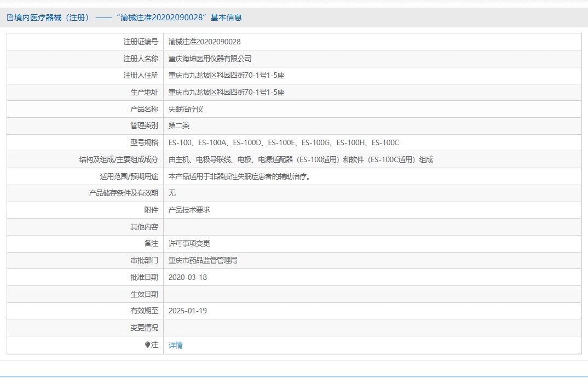
Task: Click the 变更情况 row label
Action: pos(145,328)
